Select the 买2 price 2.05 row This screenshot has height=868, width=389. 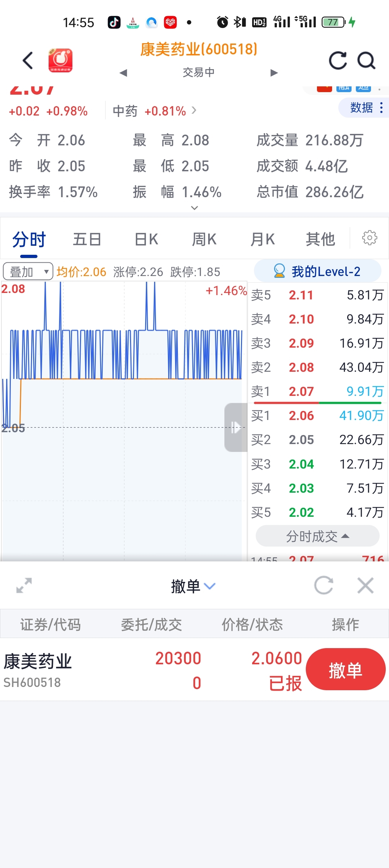pos(317,440)
